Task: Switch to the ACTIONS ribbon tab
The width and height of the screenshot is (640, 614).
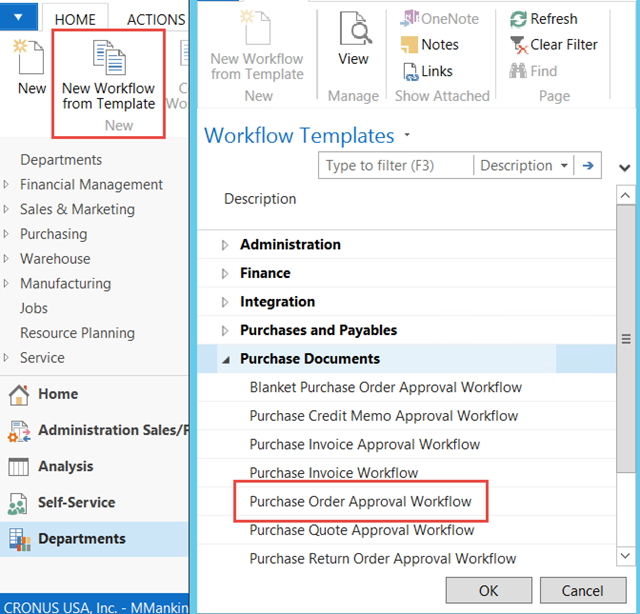Action: tap(156, 19)
